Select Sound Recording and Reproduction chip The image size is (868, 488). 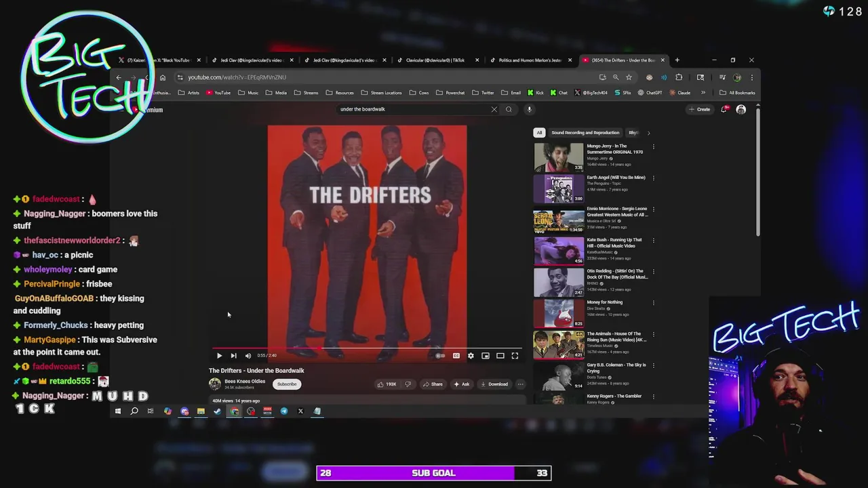pyautogui.click(x=585, y=133)
